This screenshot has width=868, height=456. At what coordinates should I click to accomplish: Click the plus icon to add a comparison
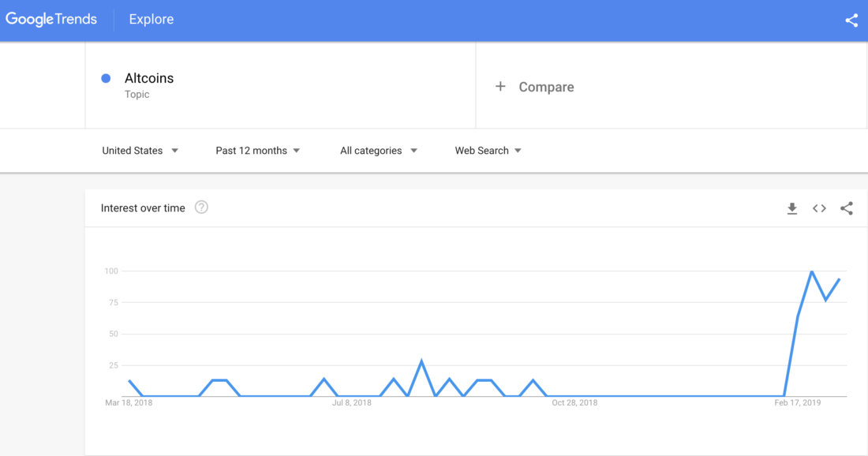(500, 86)
